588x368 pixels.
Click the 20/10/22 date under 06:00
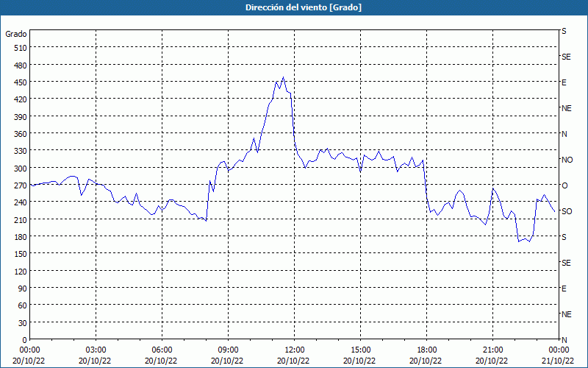[x=161, y=361]
